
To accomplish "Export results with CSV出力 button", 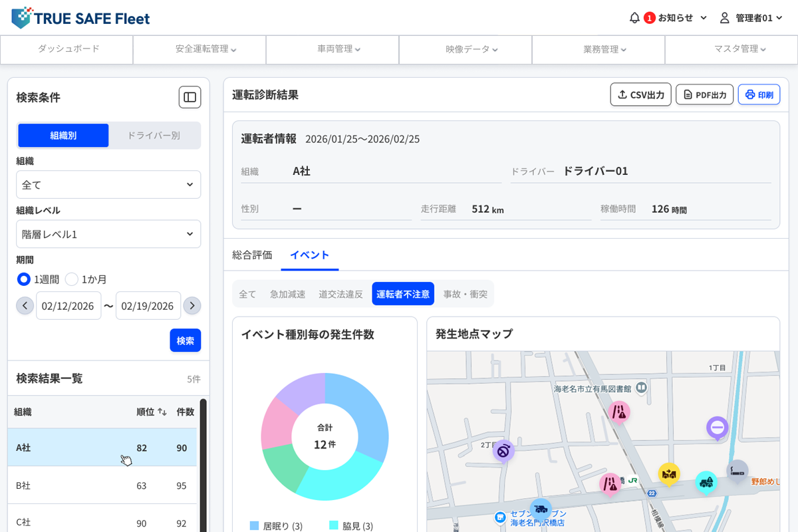I will pos(641,94).
